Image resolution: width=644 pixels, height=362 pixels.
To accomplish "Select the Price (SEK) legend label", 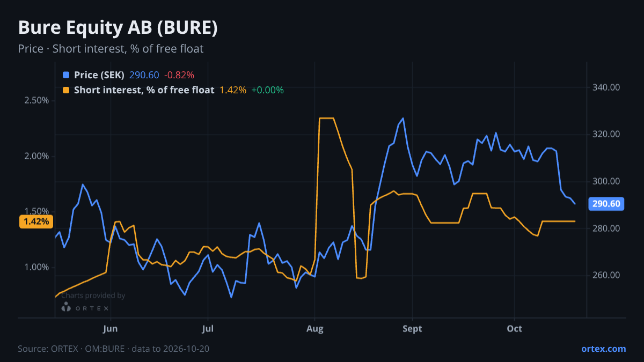I will [99, 75].
